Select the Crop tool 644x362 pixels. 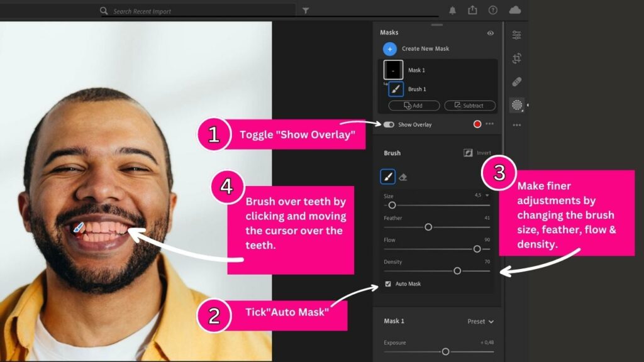(517, 57)
